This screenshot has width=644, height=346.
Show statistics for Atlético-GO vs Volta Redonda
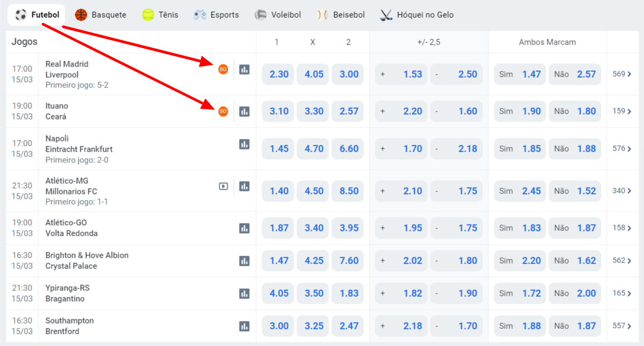(x=245, y=228)
